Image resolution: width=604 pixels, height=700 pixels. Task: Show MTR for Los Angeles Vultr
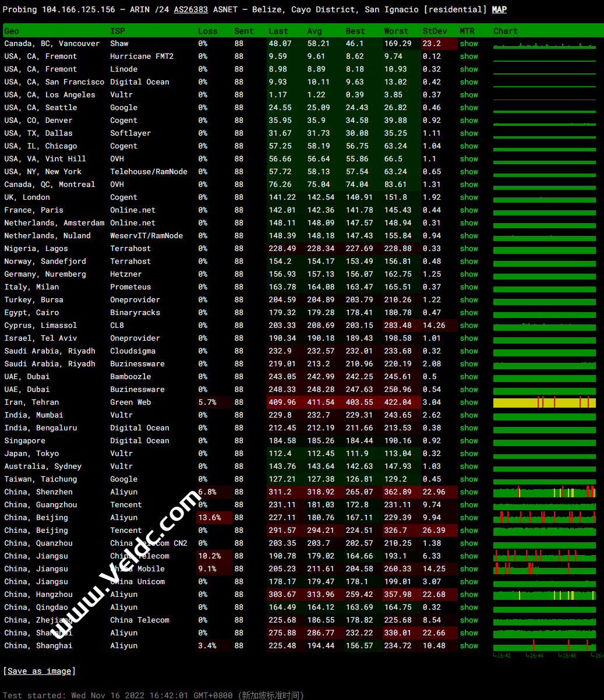[469, 95]
